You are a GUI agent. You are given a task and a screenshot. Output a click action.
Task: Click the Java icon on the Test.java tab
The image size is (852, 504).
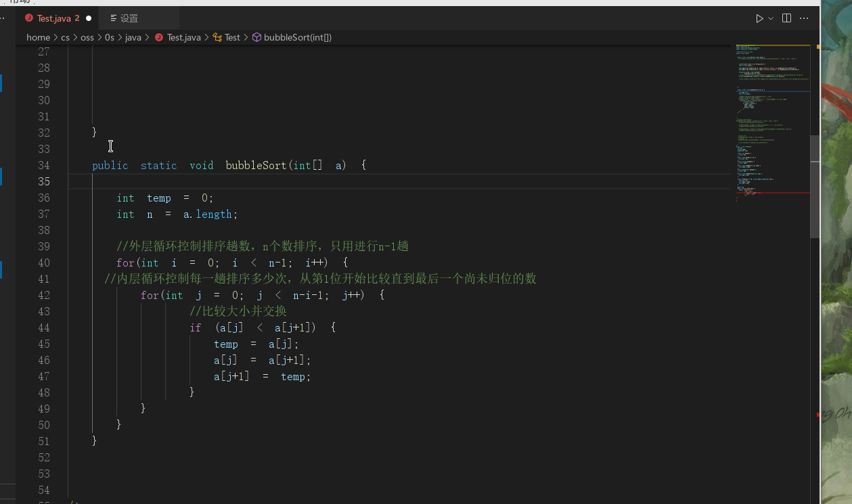point(28,19)
